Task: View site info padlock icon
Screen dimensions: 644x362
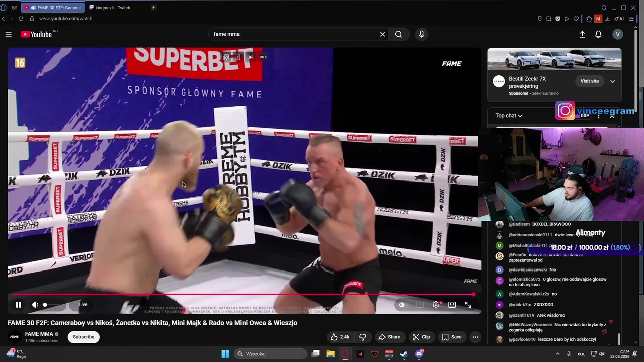Action: pyautogui.click(x=32, y=19)
